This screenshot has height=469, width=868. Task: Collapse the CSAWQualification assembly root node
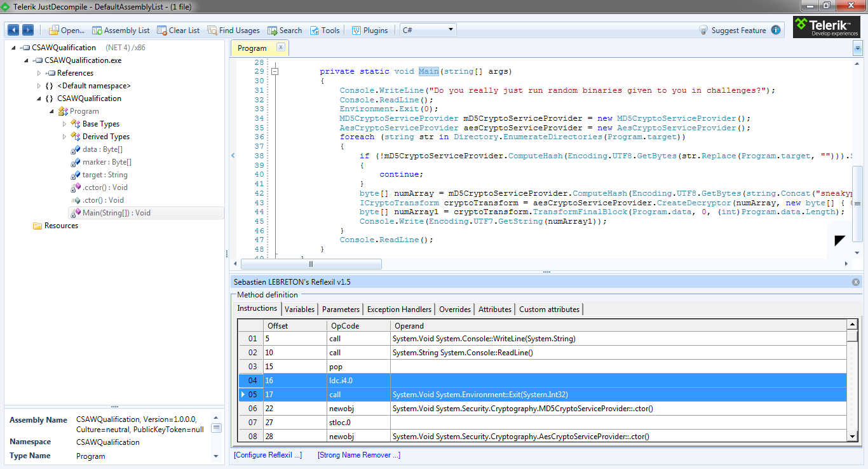(x=13, y=48)
